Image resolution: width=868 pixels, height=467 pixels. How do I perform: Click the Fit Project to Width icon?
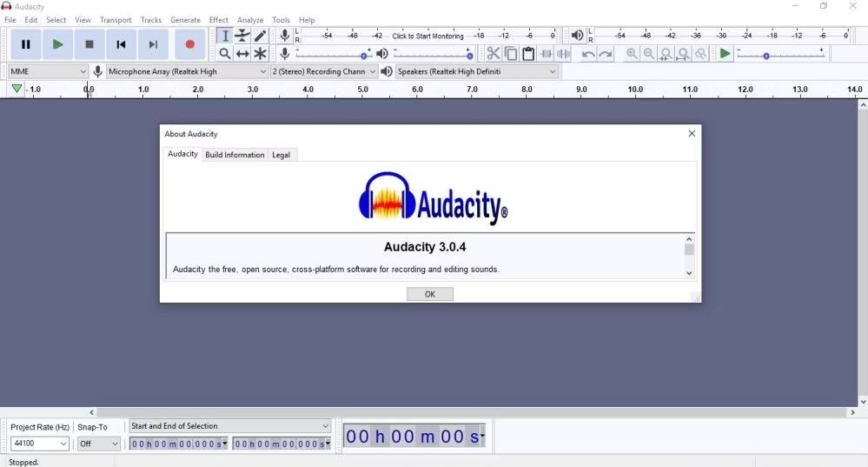[684, 54]
